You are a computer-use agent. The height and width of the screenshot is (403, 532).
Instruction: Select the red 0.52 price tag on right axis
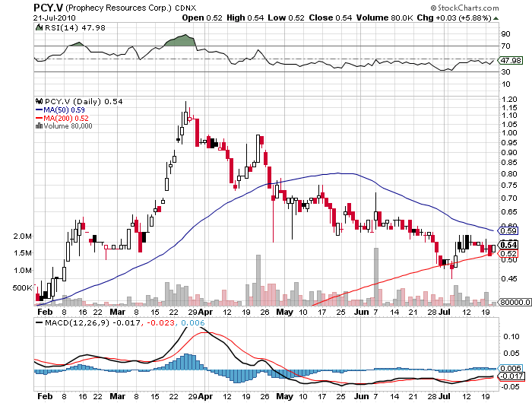[x=508, y=253]
